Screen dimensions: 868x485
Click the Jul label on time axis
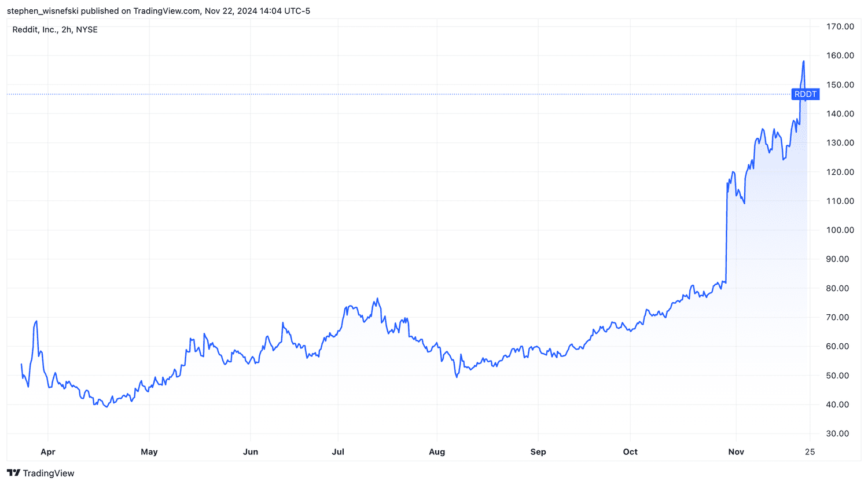click(338, 452)
